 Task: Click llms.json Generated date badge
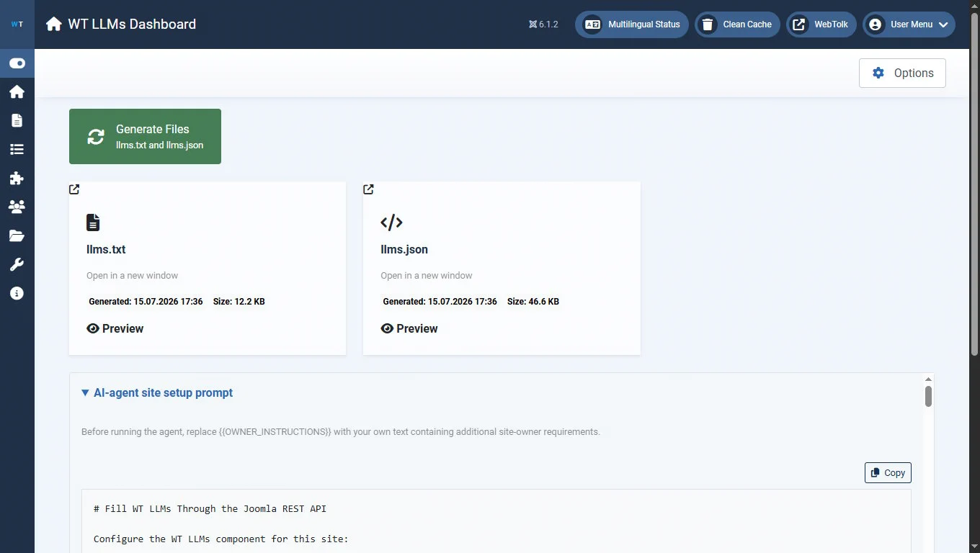click(440, 302)
